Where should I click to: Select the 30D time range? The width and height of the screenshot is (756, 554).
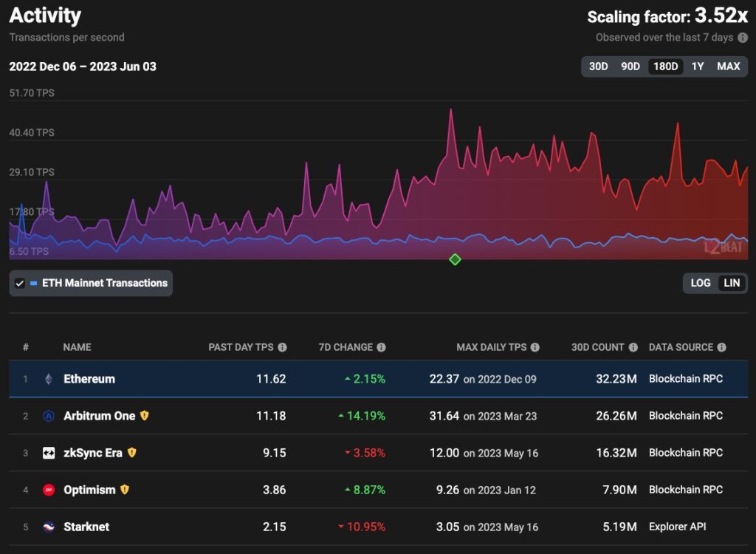point(598,66)
